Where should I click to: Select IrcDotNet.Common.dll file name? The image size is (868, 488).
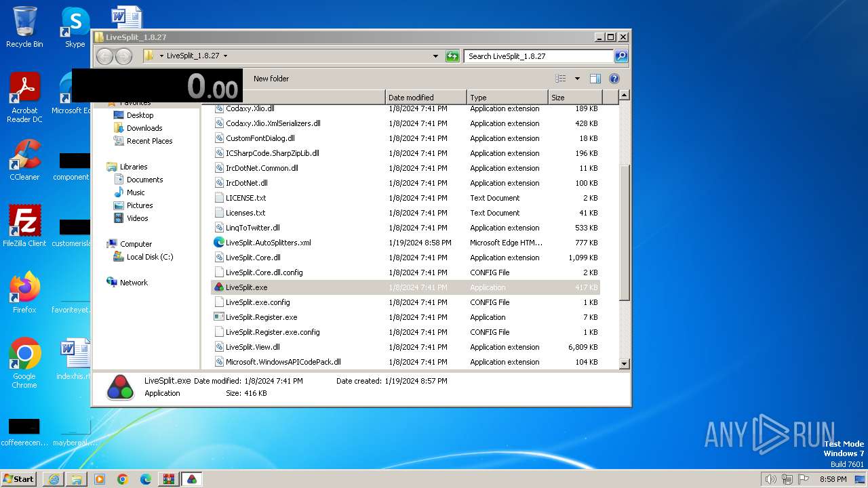coord(262,168)
